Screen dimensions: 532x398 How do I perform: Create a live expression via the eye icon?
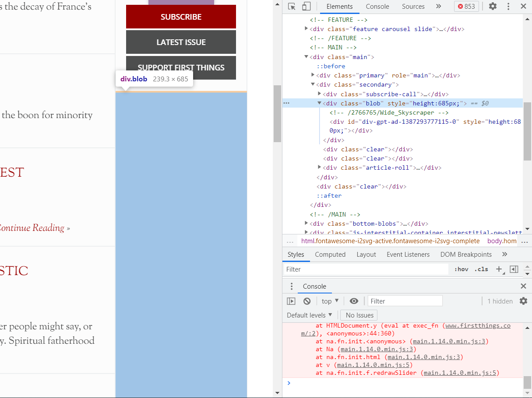[x=354, y=301]
